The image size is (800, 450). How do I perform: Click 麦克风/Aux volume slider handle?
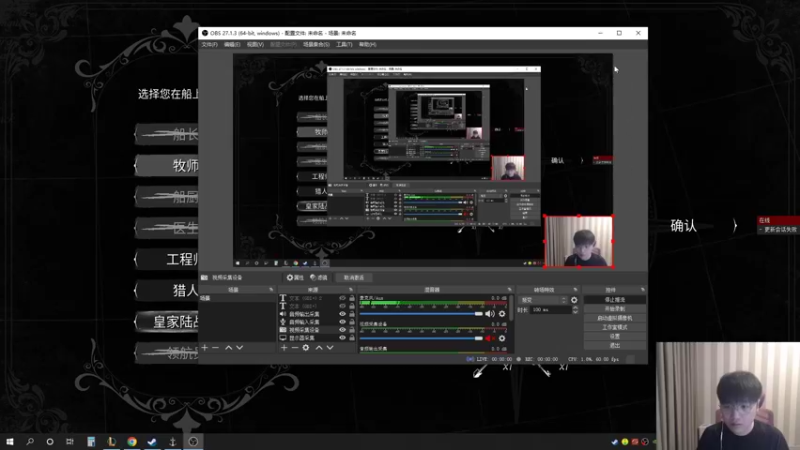[478, 314]
